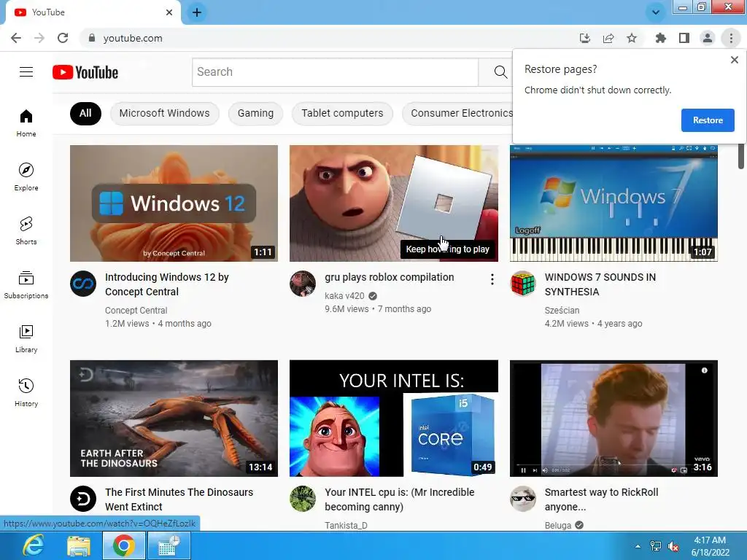Show hidden tray icons arrow

[638, 546]
